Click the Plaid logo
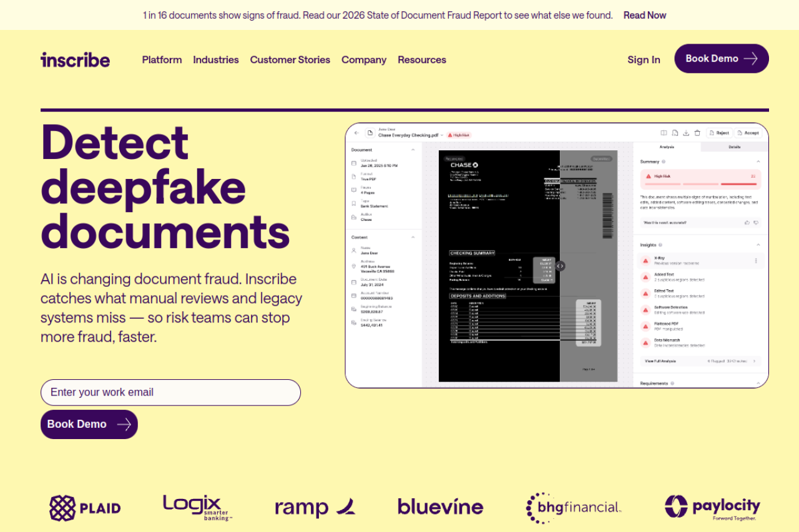The image size is (799, 532). tap(85, 508)
